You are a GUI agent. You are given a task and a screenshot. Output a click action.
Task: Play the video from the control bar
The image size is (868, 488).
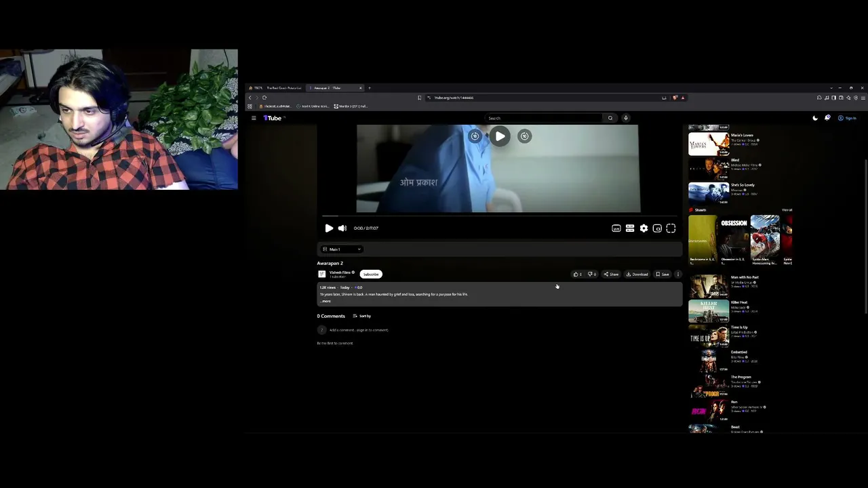coord(329,228)
